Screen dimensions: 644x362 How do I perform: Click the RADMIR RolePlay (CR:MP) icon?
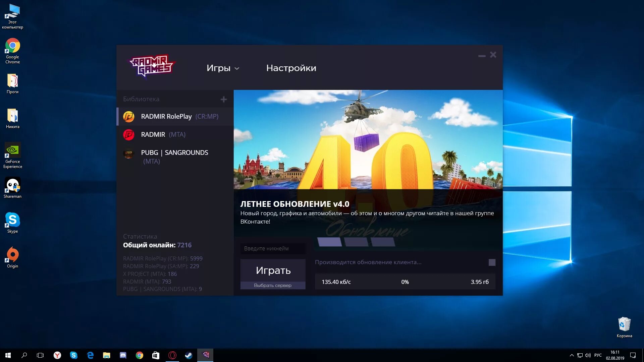coord(129,116)
